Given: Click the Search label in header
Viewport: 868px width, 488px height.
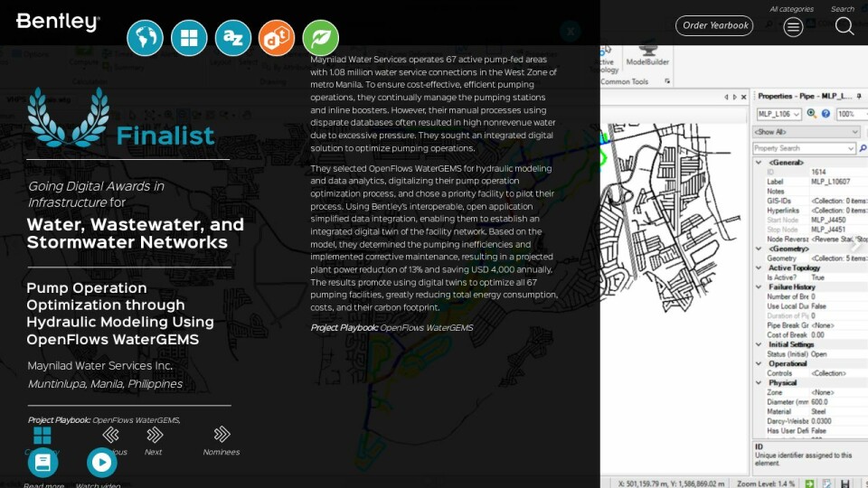Looking at the screenshot, I should tap(843, 9).
